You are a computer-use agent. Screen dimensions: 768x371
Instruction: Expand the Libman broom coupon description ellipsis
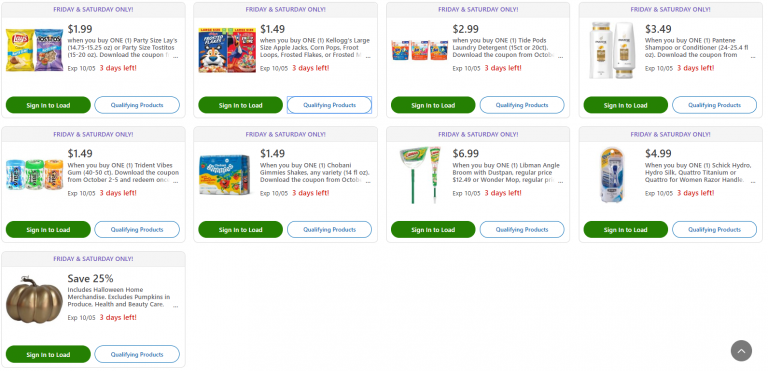tap(560, 181)
